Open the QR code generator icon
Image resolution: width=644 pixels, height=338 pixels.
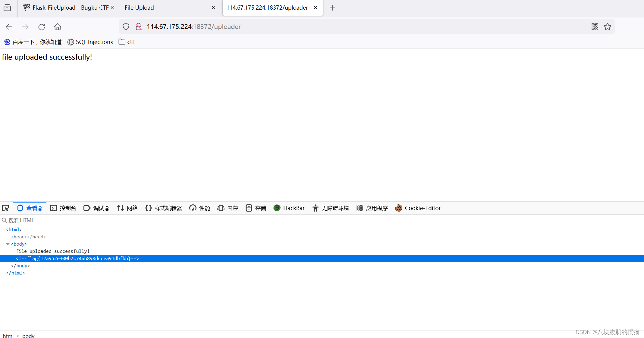[x=595, y=26]
